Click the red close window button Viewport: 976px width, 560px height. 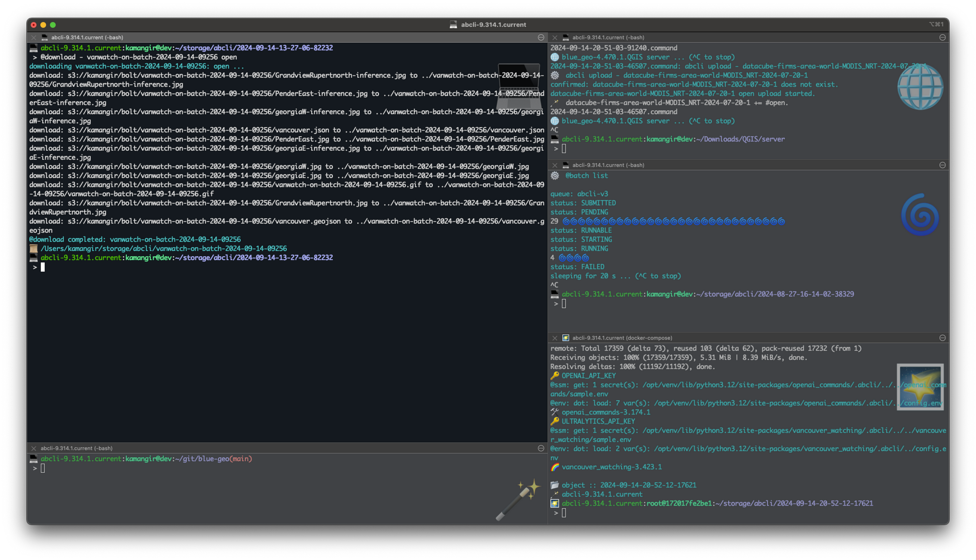click(33, 25)
